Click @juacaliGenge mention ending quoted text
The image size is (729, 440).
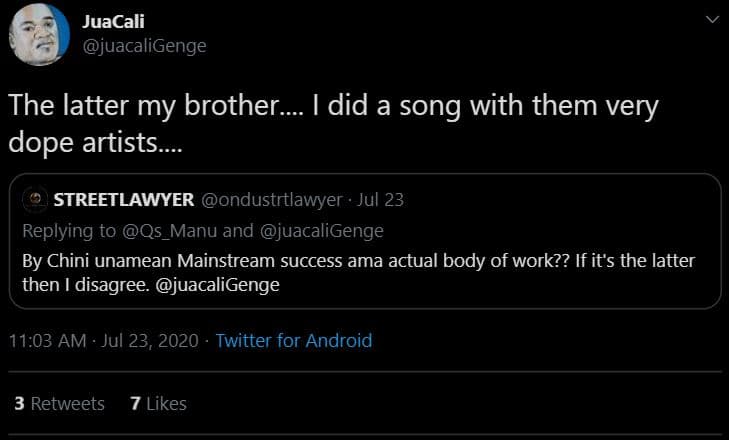pyautogui.click(x=218, y=285)
